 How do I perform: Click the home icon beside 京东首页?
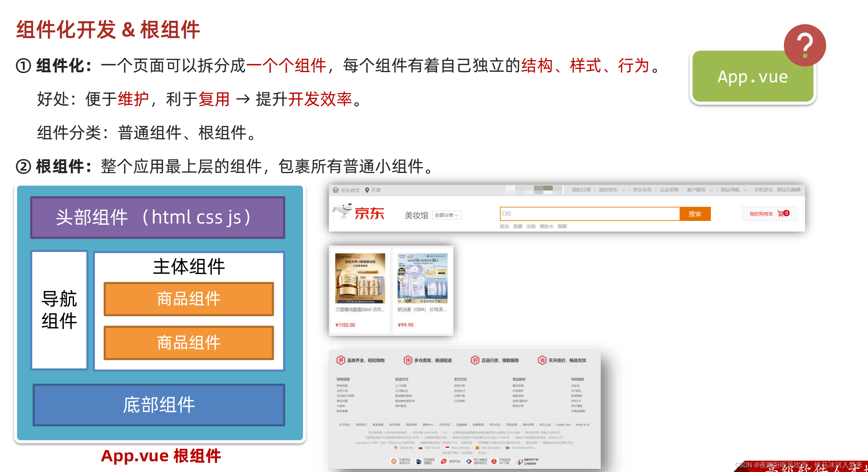(336, 190)
